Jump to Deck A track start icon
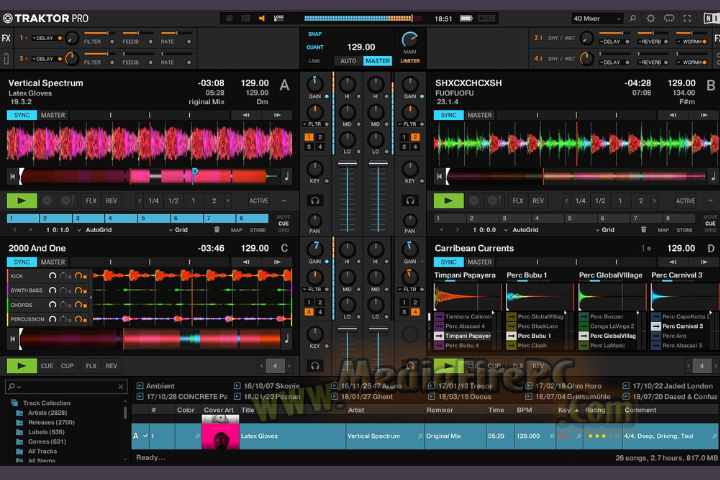Viewport: 720px width, 480px height. click(x=12, y=176)
